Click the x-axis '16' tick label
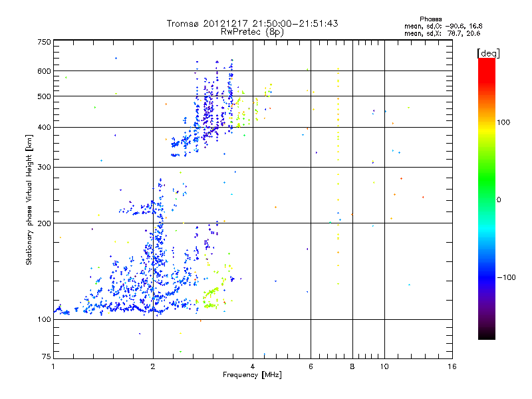Screen dimensions: 532x399 click(452, 366)
